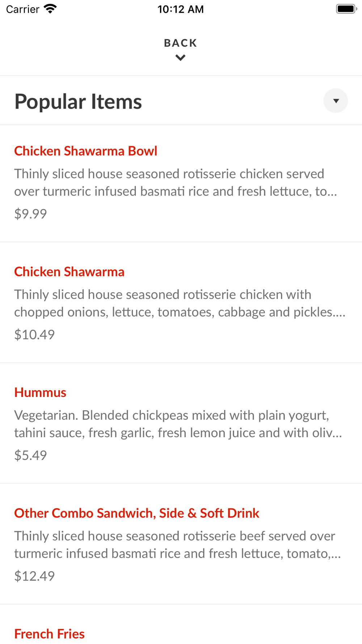This screenshot has height=644, width=362.
Task: Tap the $12.49 combo price
Action: coord(34,576)
